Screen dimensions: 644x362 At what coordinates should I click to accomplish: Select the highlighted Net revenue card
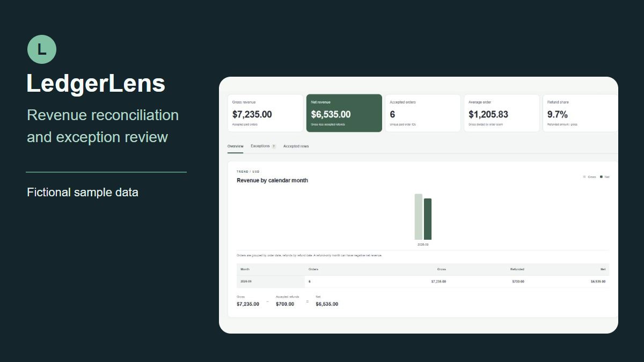click(344, 113)
